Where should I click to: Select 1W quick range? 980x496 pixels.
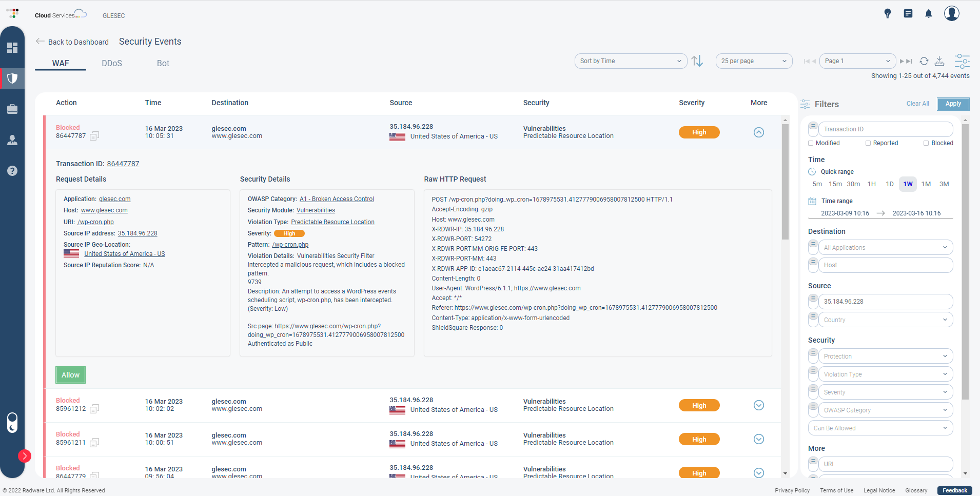[908, 184]
